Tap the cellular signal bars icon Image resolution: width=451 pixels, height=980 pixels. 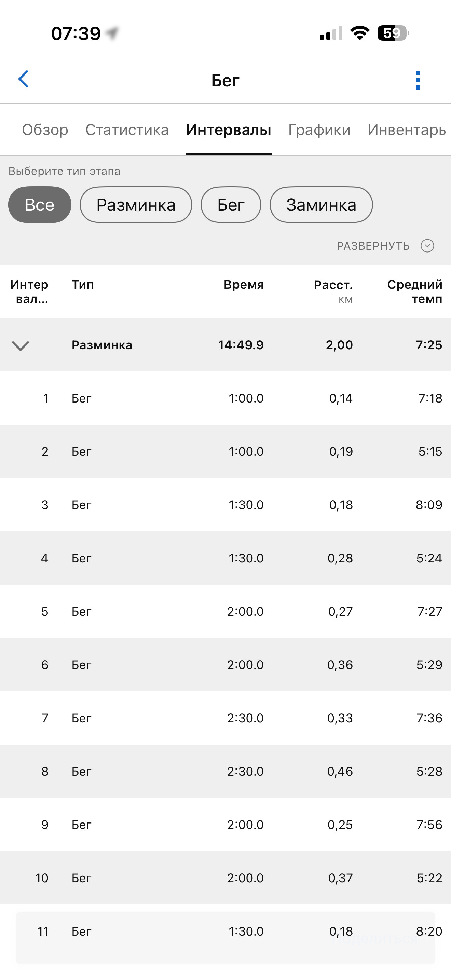(x=331, y=33)
